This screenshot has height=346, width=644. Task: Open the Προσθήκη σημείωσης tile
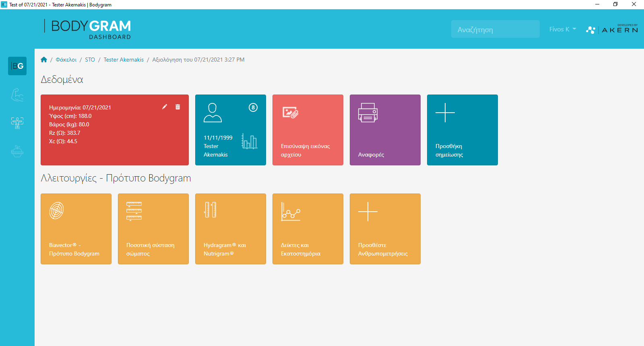pos(462,130)
